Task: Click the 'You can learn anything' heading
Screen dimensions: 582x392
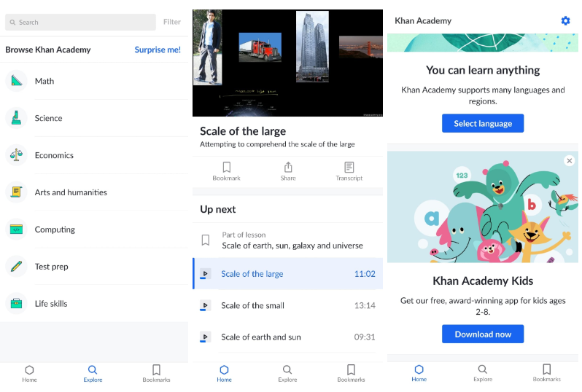Action: click(x=483, y=70)
